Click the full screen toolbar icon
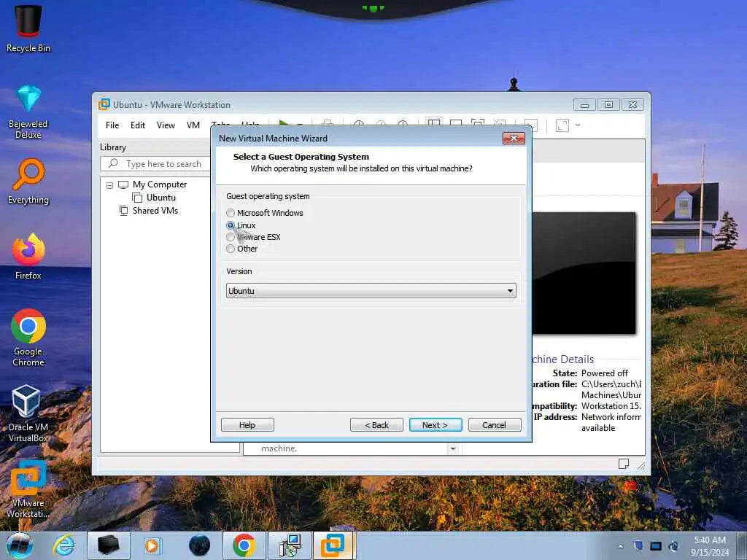747x560 pixels. tap(477, 123)
